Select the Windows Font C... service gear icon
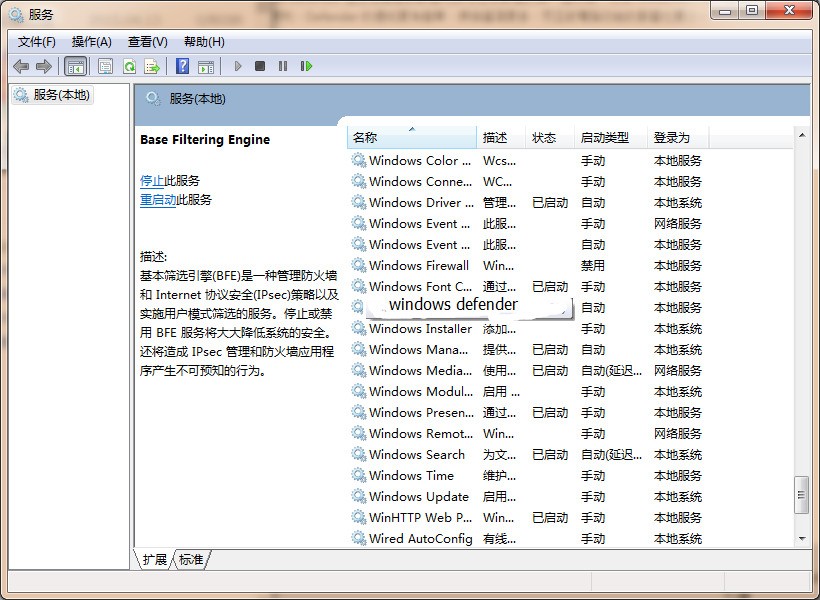The width and height of the screenshot is (820, 600). click(x=359, y=286)
